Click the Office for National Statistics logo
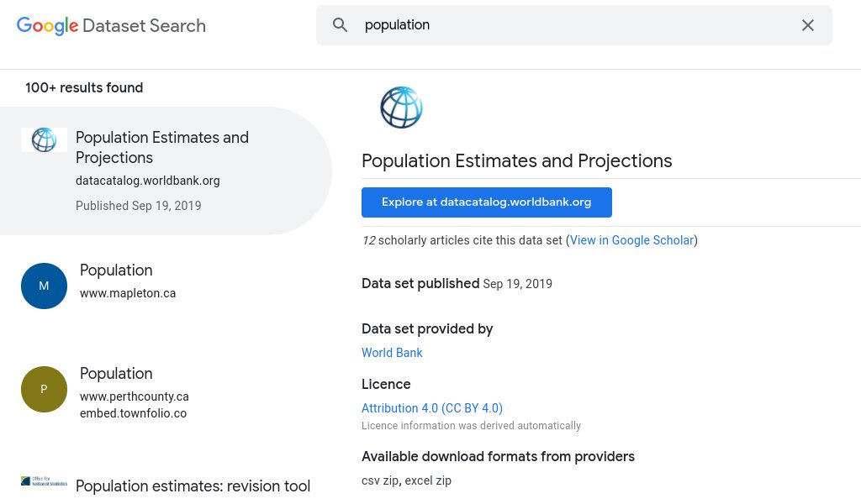 [x=44, y=481]
